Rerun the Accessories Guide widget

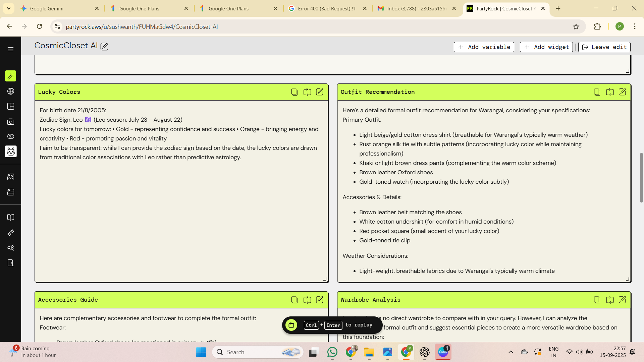coord(307,300)
